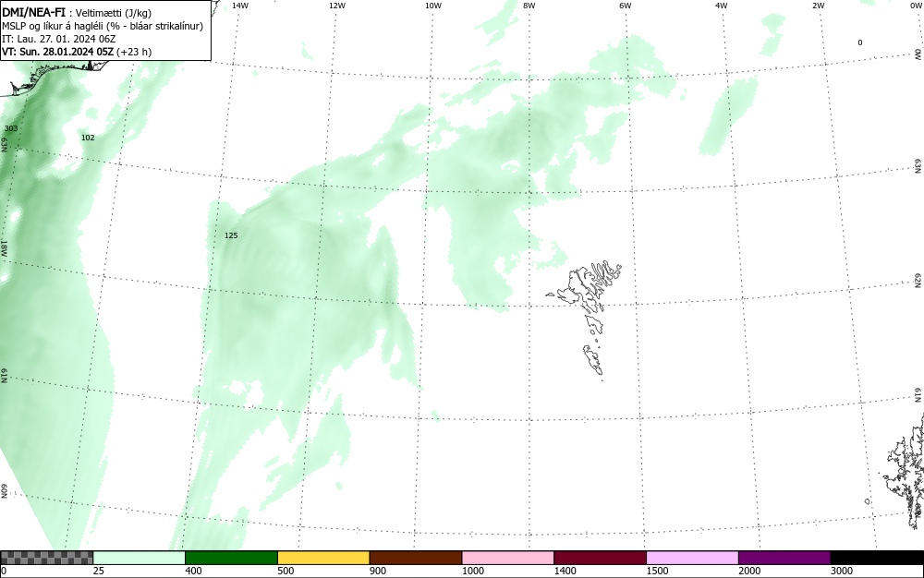Image resolution: width=924 pixels, height=578 pixels.
Task: Click the dark red 1400-1500 legend swatch
Action: point(600,558)
